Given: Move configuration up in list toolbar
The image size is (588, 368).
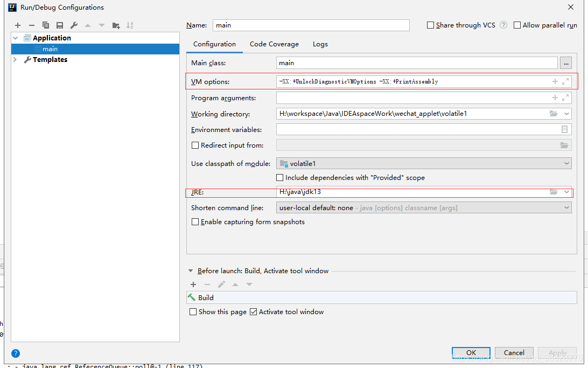Looking at the screenshot, I should pos(88,25).
